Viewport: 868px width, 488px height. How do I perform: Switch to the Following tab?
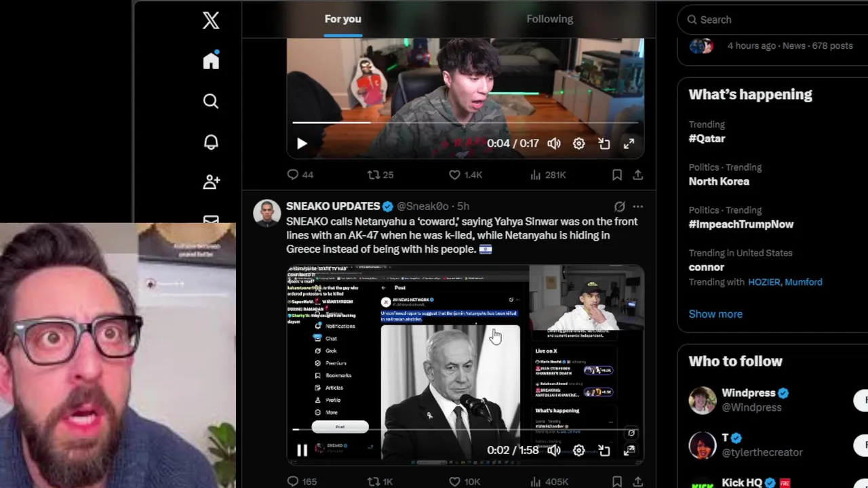point(550,19)
